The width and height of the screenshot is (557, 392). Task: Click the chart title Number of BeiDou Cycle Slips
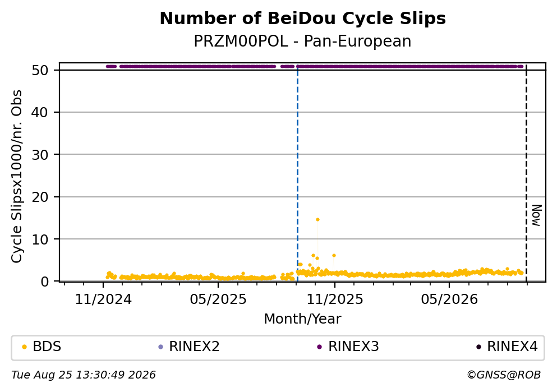pyautogui.click(x=303, y=19)
